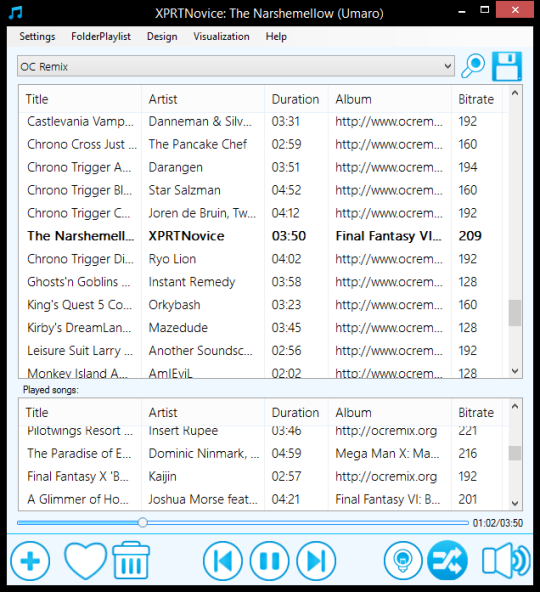Viewport: 540px width, 592px height.
Task: Delete song using trash can icon
Action: pyautogui.click(x=131, y=561)
